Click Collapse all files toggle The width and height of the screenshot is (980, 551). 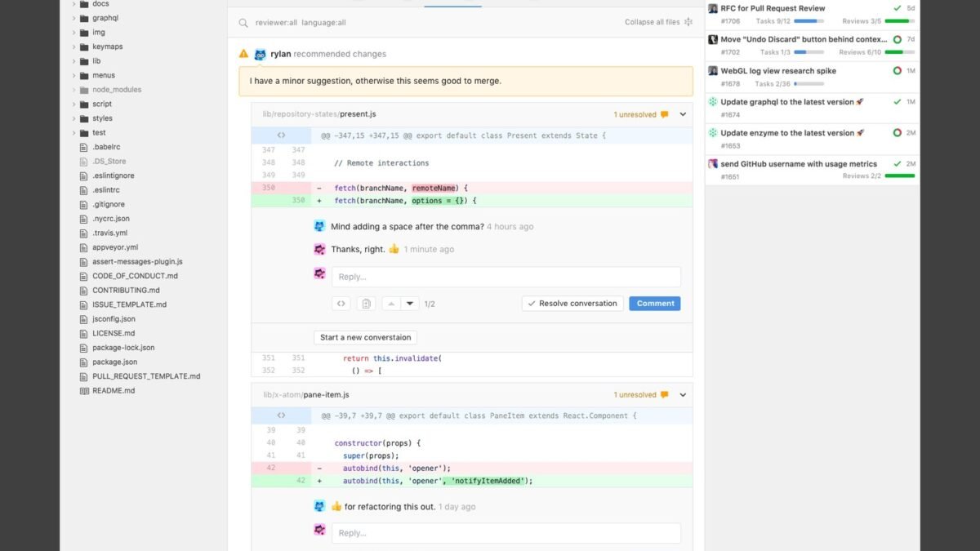[x=659, y=22]
